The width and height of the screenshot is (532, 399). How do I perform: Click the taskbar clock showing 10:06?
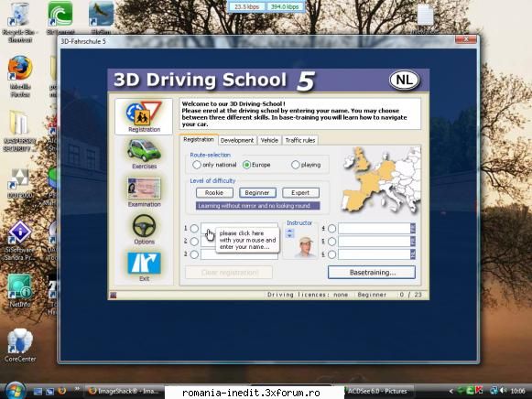[x=517, y=391]
